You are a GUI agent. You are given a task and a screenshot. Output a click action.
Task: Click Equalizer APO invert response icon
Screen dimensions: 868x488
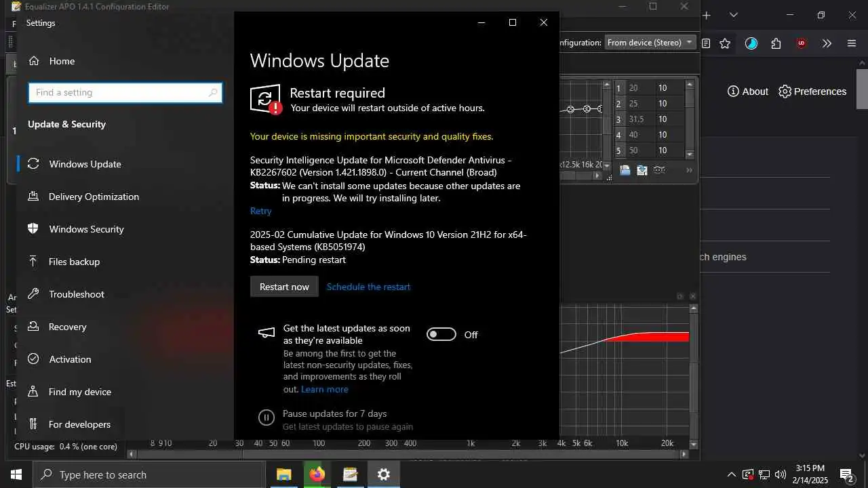click(658, 170)
